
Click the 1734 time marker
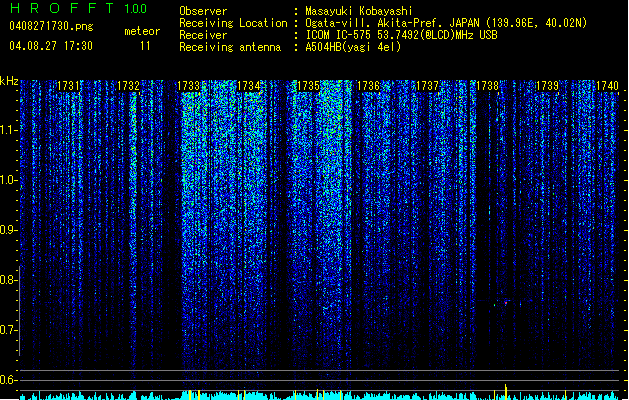(x=248, y=86)
